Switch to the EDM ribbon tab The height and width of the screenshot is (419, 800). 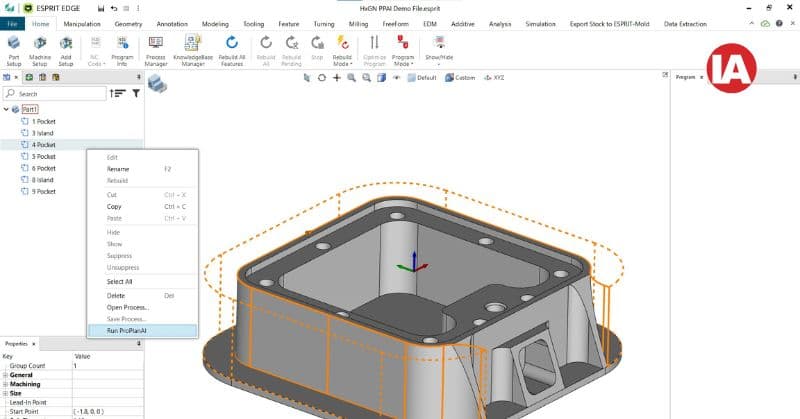pyautogui.click(x=430, y=24)
